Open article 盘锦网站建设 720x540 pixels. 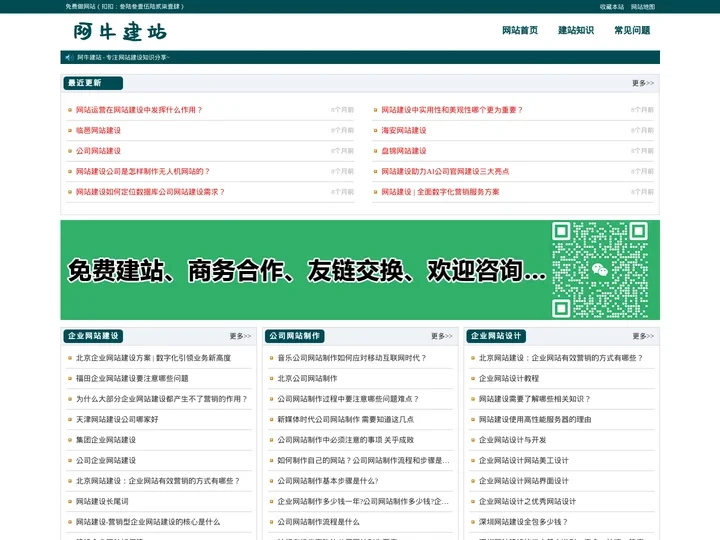pyautogui.click(x=404, y=151)
